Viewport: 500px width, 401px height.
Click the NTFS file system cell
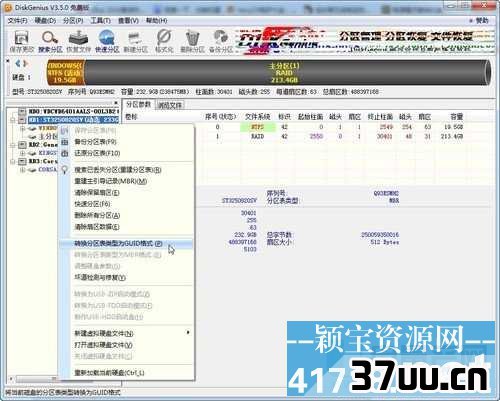pyautogui.click(x=258, y=127)
